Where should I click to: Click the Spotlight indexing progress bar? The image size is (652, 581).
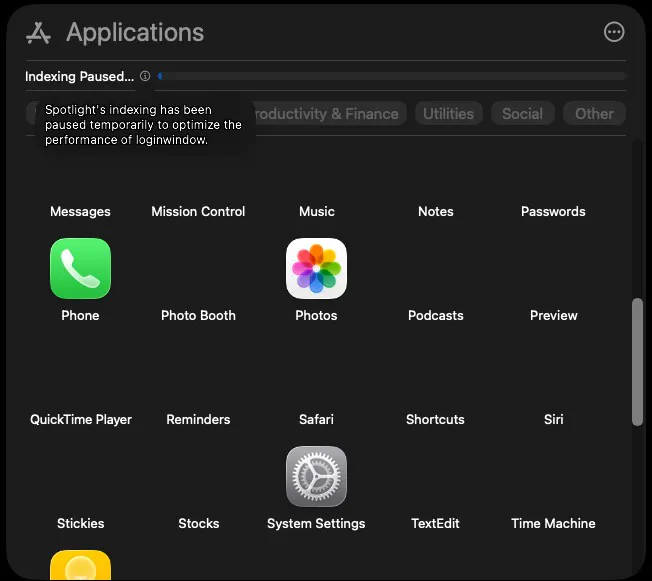[392, 76]
